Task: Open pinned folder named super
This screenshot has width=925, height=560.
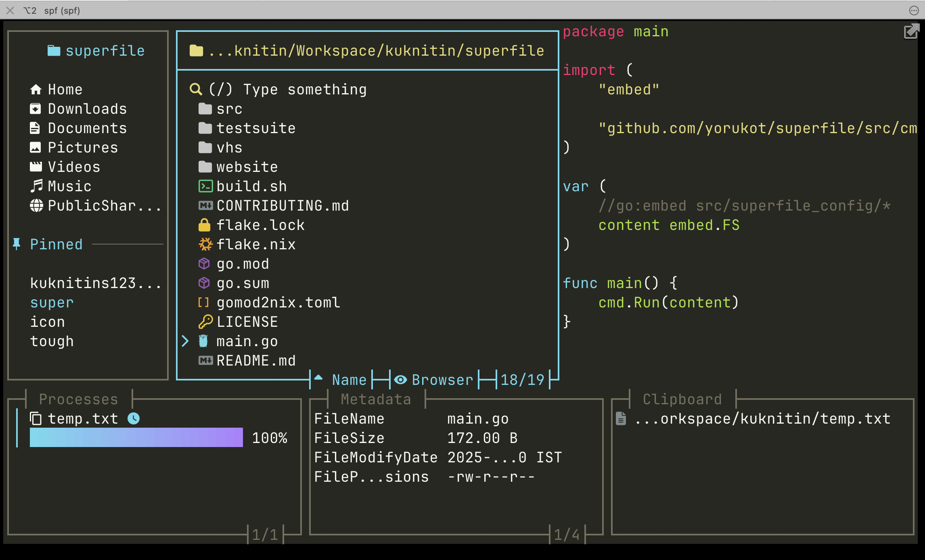Action: pos(52,303)
